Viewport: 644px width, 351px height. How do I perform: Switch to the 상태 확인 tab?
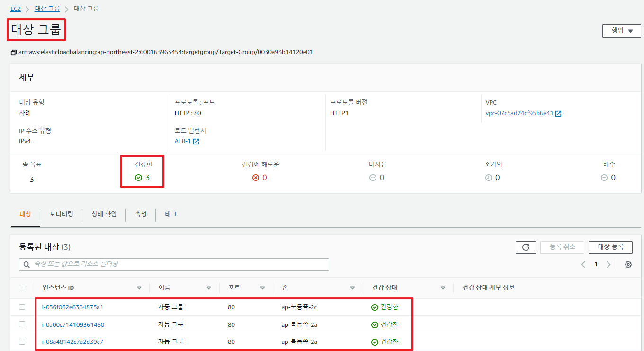tap(104, 214)
